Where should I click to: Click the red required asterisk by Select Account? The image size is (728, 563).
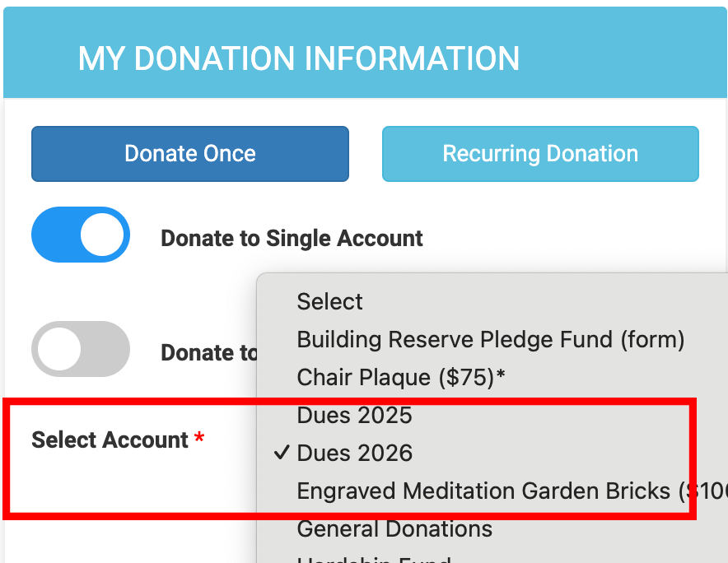coord(199,440)
